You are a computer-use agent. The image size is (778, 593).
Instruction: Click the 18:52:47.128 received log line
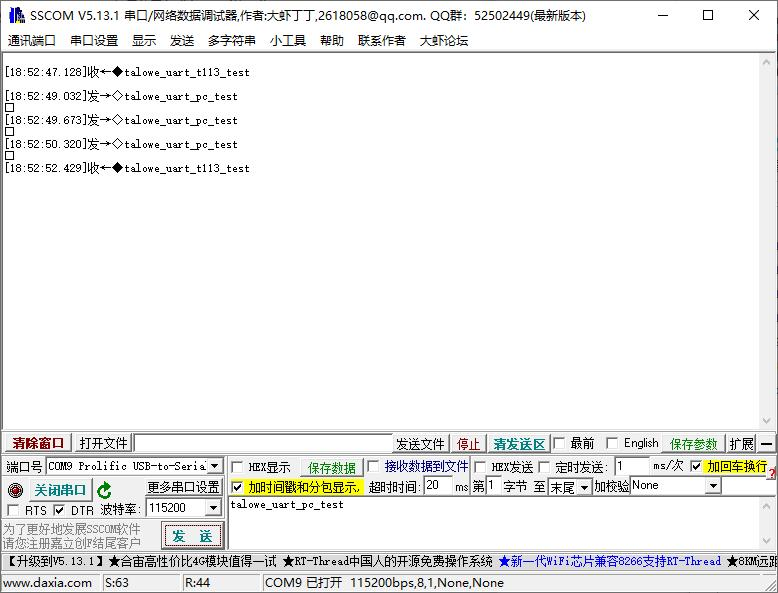tap(127, 72)
